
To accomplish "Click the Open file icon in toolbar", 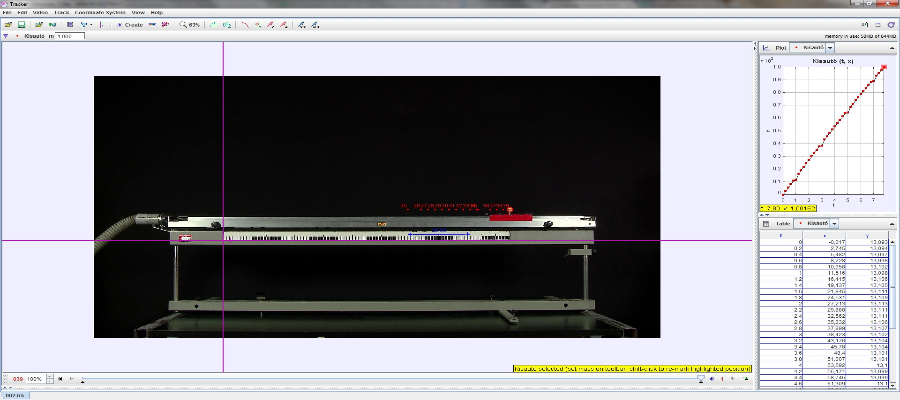I will 8,24.
